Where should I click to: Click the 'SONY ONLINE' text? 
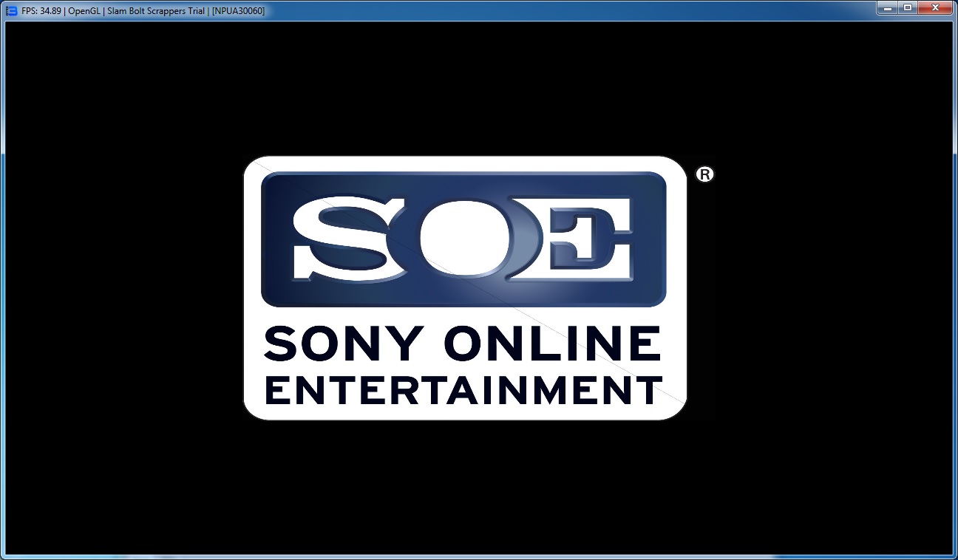463,344
